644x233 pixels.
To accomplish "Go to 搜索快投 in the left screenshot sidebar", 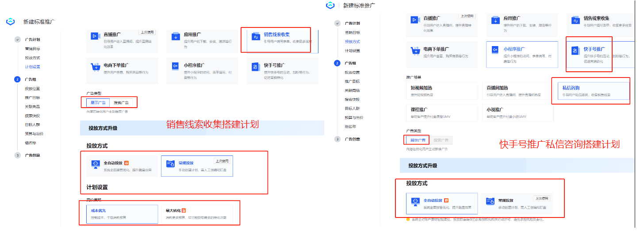I will 32,116.
